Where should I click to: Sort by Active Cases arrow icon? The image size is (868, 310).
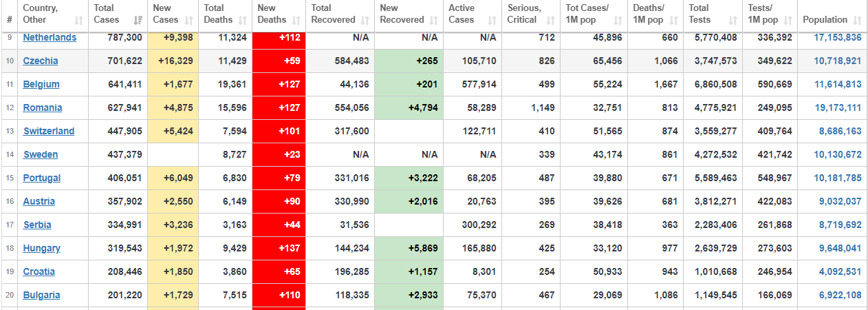tap(492, 20)
